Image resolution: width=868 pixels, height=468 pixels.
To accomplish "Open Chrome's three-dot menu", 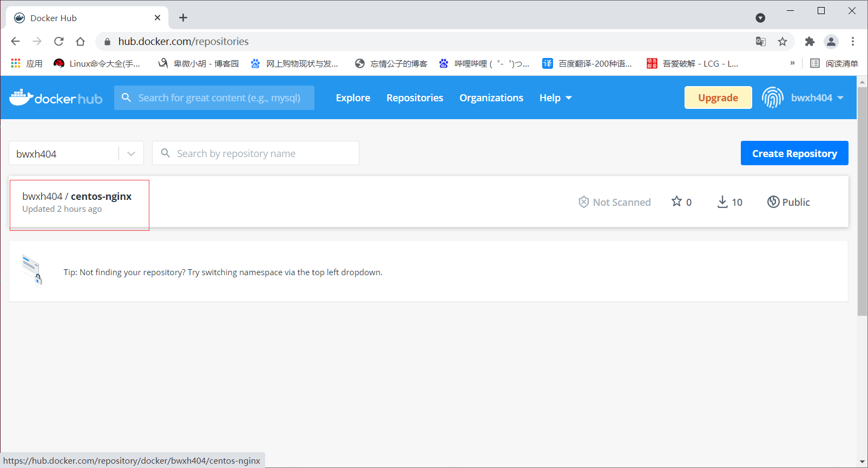I will pyautogui.click(x=853, y=41).
